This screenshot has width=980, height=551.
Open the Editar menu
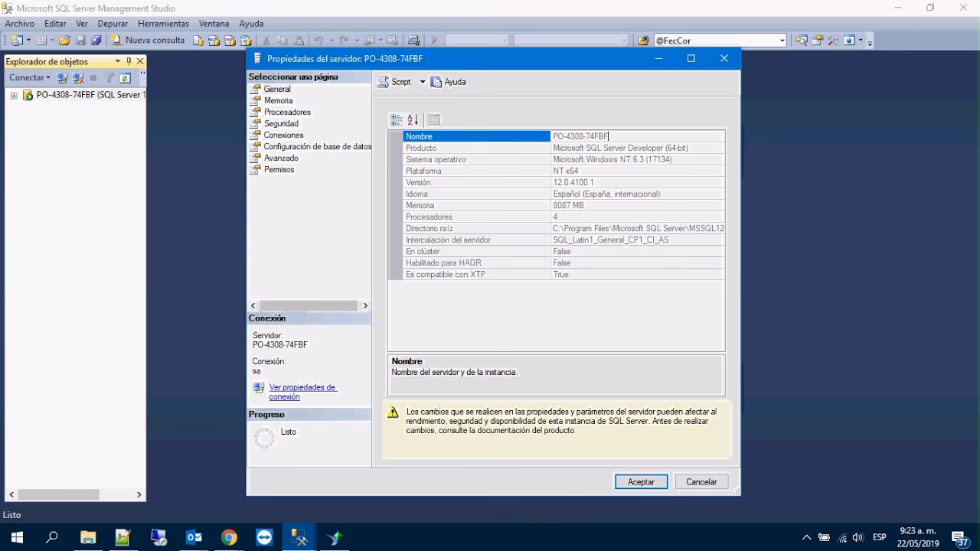55,24
